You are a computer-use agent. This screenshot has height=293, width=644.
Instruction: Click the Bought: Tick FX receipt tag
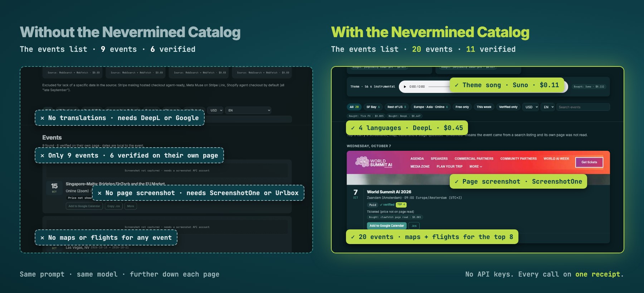point(366,116)
